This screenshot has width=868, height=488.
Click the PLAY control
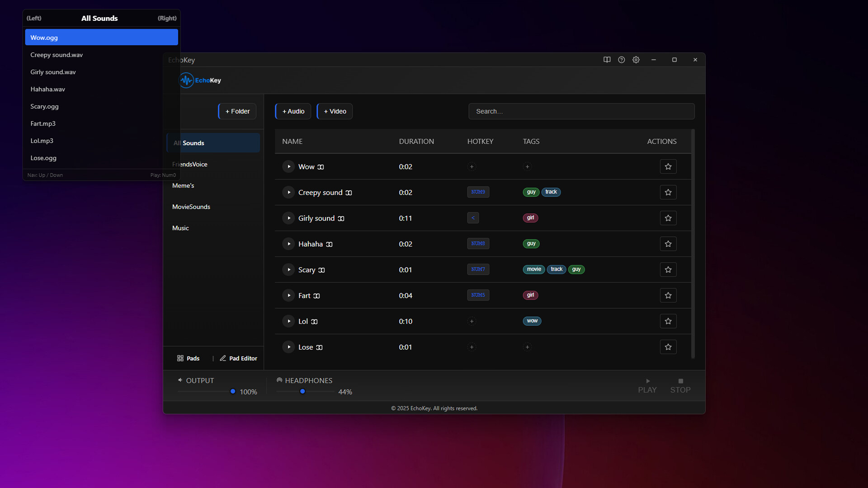coord(647,386)
